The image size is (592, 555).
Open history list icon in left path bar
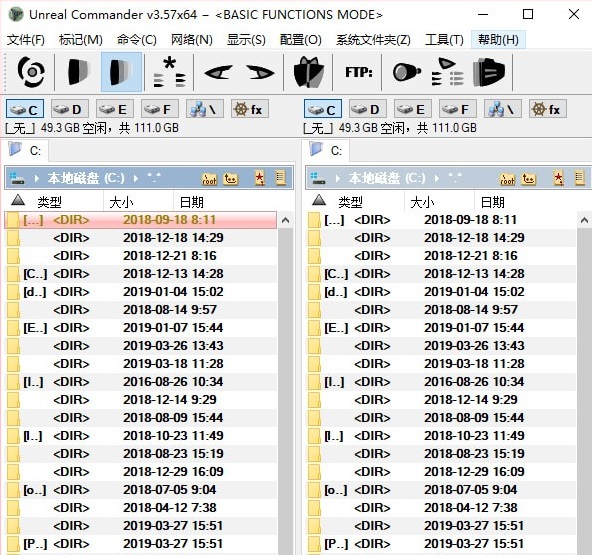[x=280, y=178]
